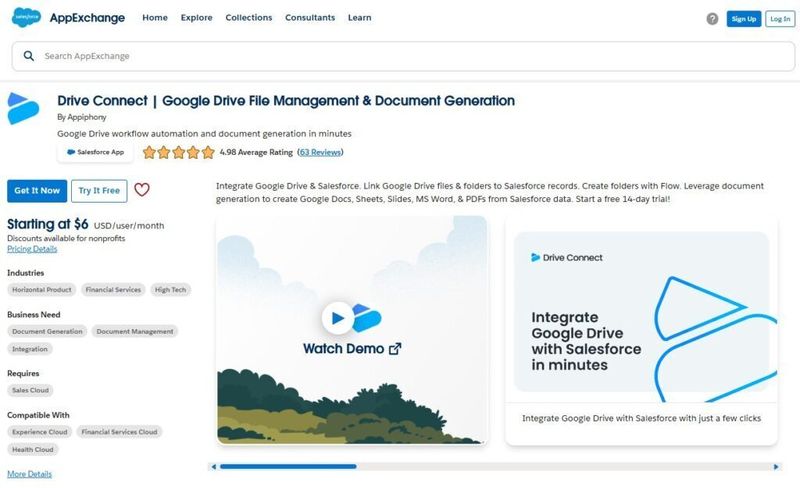The width and height of the screenshot is (800, 488).
Task: Click the Drive Connect listing title
Action: click(x=286, y=101)
